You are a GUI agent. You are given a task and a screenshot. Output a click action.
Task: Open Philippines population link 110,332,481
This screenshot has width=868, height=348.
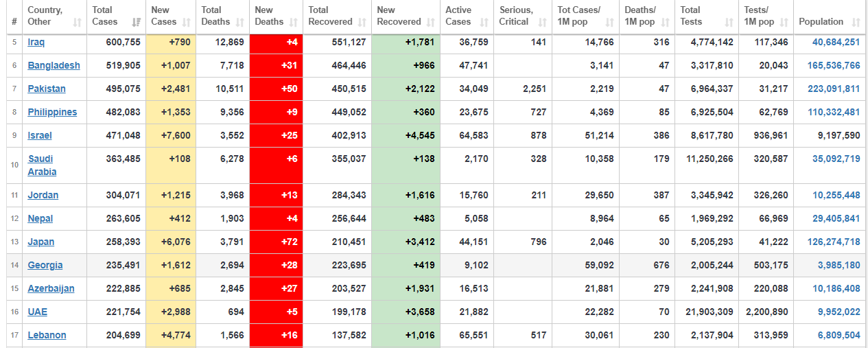tap(834, 112)
